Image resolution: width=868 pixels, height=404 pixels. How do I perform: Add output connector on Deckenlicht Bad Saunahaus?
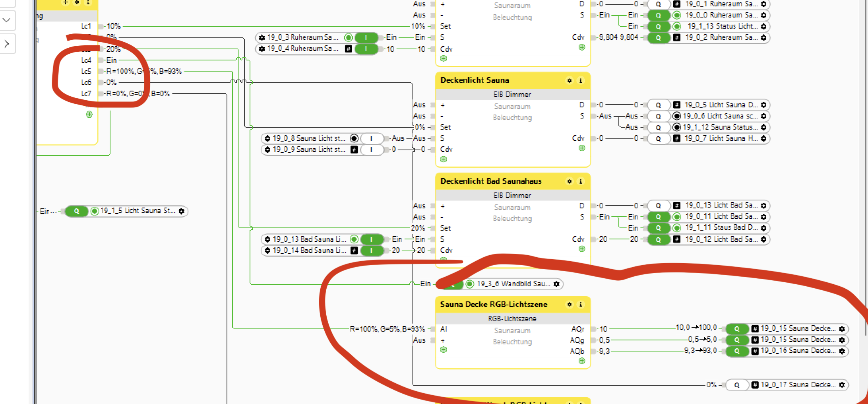coord(582,249)
